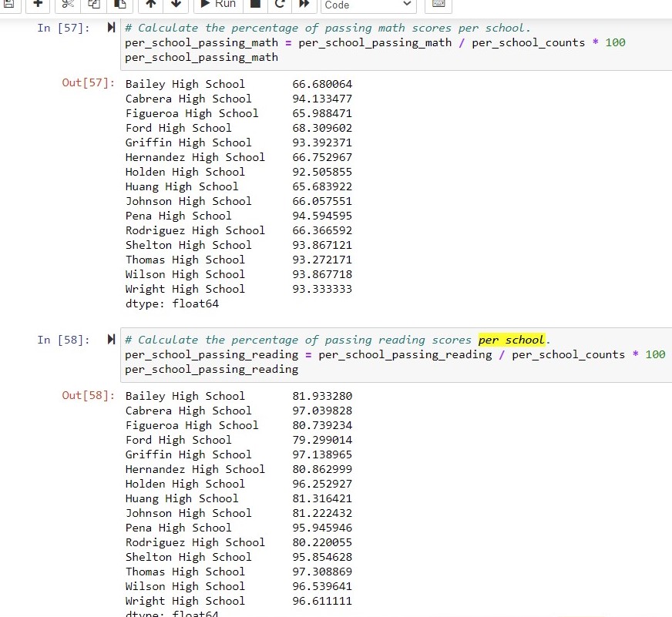Viewport: 672px width, 617px height.
Task: Click the highlighted 'per school' text
Action: tap(511, 339)
